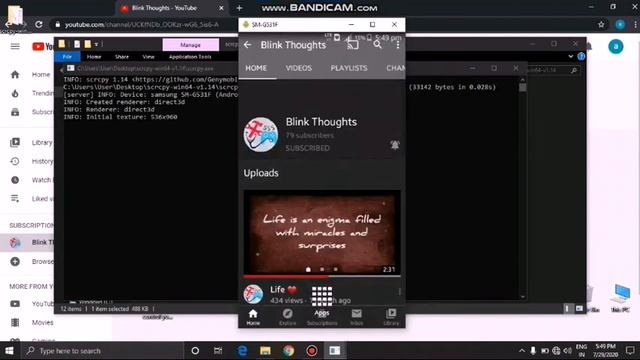Screen dimensions: 640x360
Task: Open the File tab in File Explorer
Action: pos(67,57)
